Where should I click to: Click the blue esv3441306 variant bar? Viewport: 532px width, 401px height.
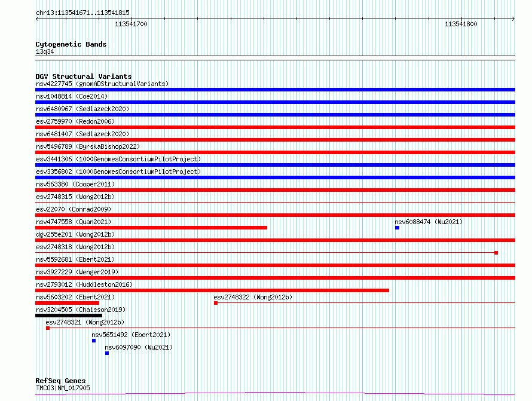275,165
